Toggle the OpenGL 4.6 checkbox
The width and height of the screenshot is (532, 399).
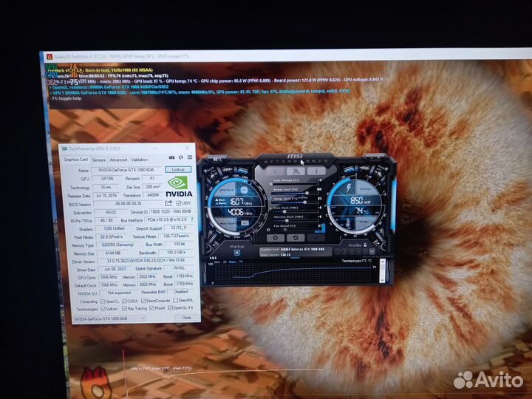170,308
